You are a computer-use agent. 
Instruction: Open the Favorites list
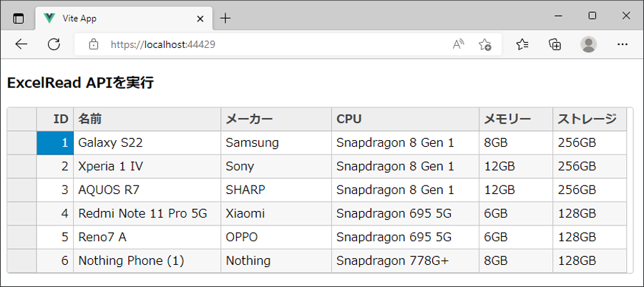pos(522,44)
